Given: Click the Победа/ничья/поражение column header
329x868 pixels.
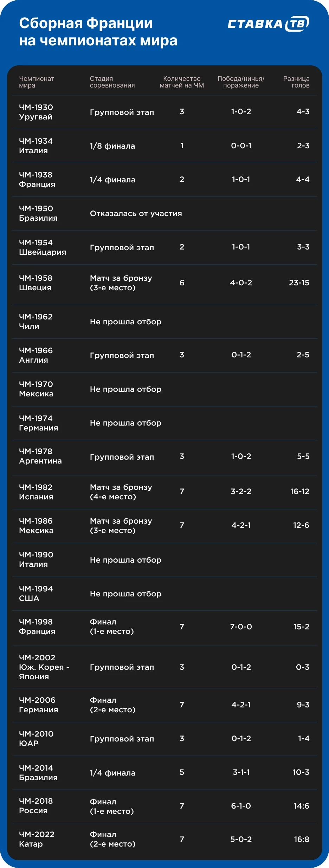Looking at the screenshot, I should click(241, 82).
